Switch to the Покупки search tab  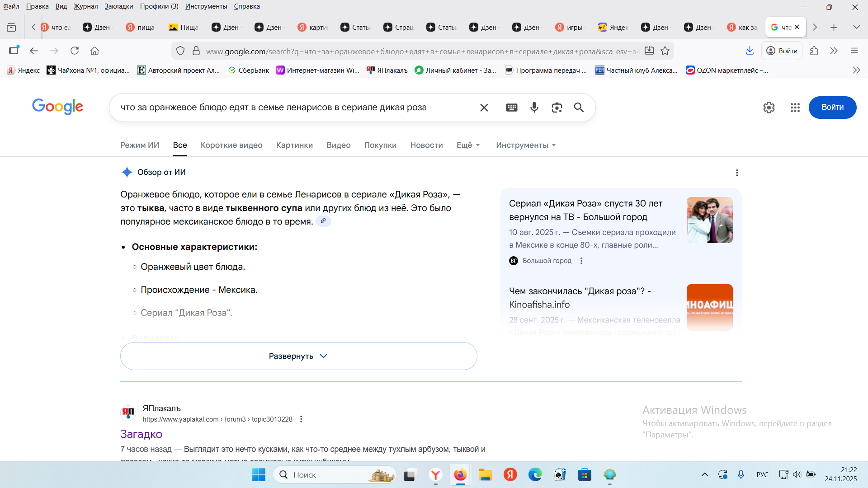(x=380, y=145)
